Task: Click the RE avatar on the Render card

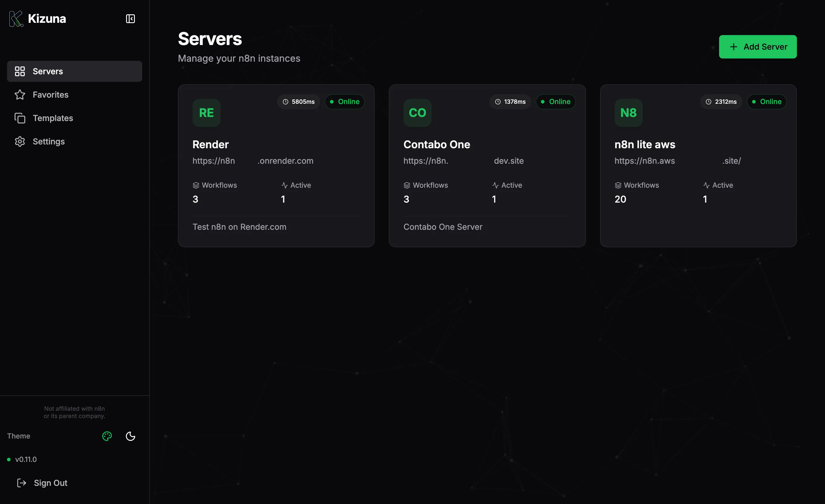Action: tap(206, 113)
